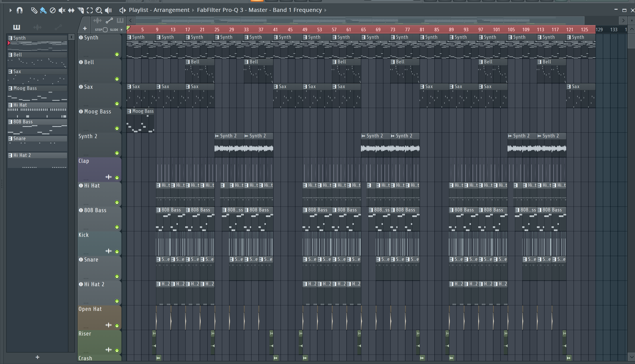Select the Playback speaker tool
The width and height of the screenshot is (635, 364).
[108, 10]
